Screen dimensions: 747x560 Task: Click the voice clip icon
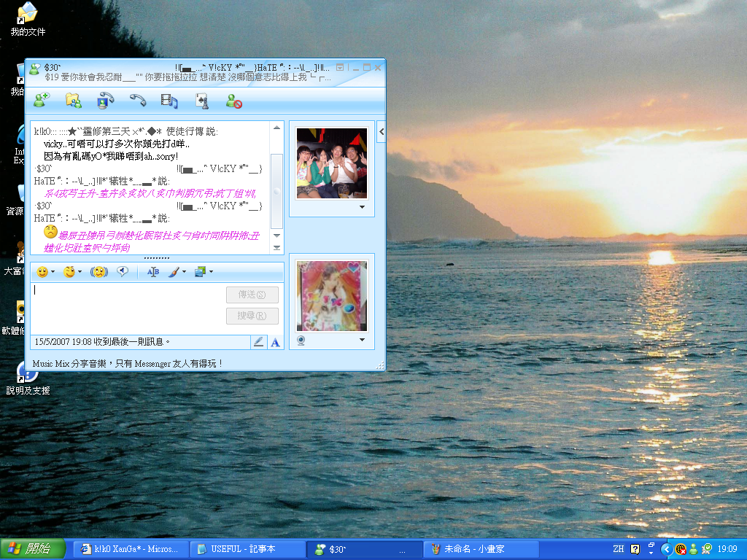[x=123, y=272]
